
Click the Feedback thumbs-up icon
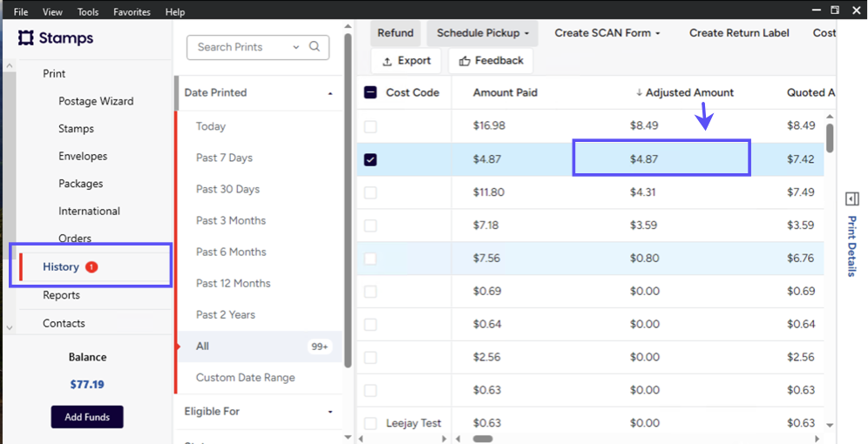(465, 62)
